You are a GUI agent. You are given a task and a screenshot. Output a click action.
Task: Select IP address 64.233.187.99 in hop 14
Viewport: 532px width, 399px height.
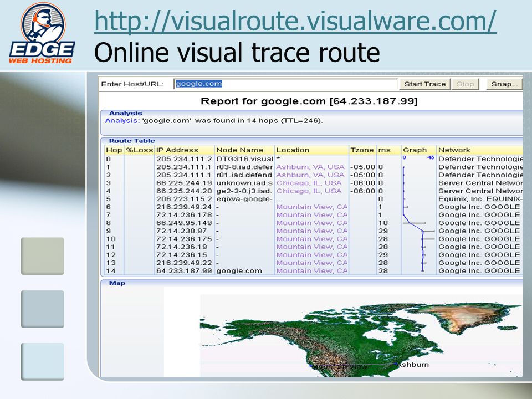184,271
